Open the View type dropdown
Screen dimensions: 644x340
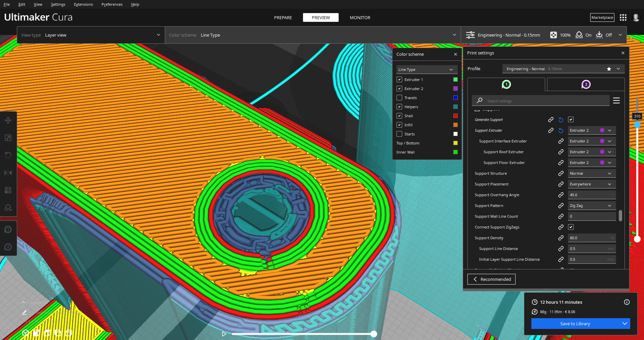91,35
